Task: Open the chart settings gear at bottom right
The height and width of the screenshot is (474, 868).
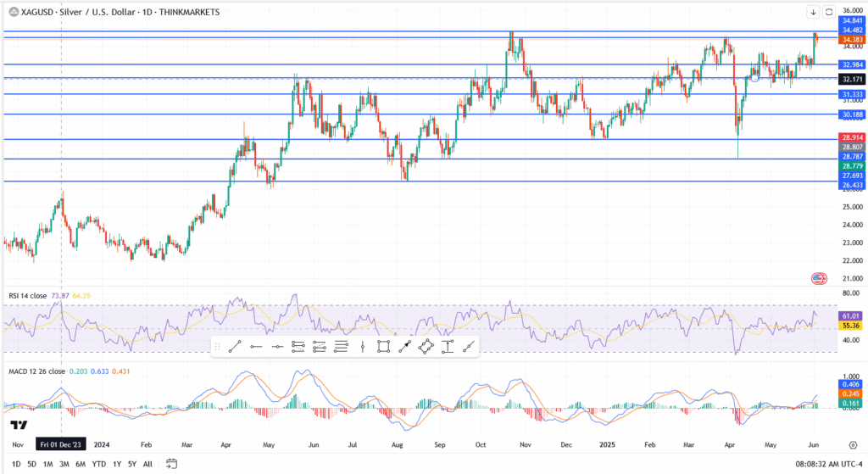Action: [x=852, y=443]
